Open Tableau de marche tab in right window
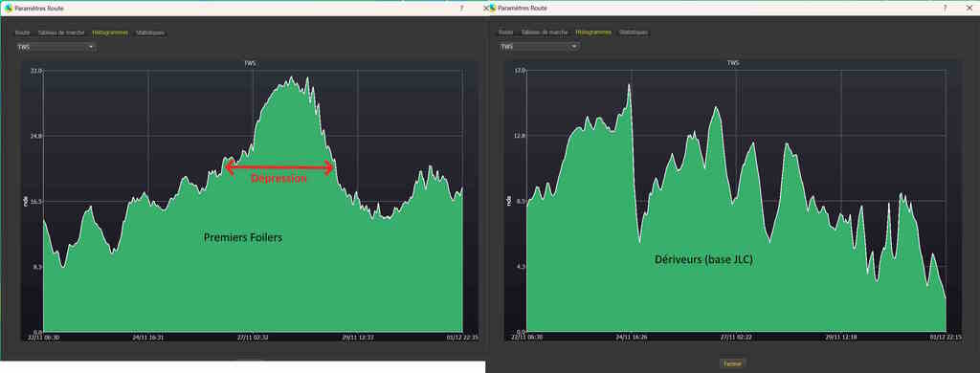Screen dimensions: 980x373 (544, 33)
